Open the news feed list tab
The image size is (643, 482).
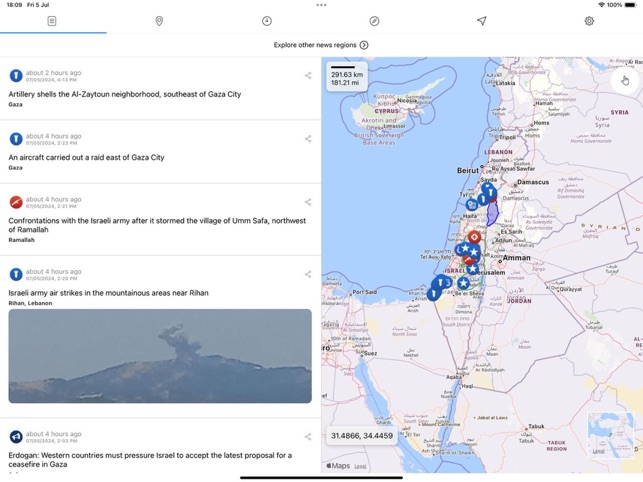(x=52, y=21)
